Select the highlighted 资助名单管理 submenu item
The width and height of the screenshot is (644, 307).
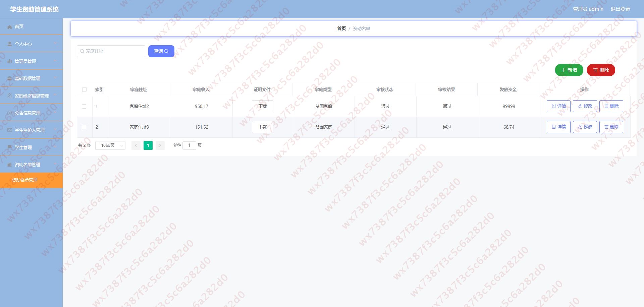pyautogui.click(x=31, y=180)
